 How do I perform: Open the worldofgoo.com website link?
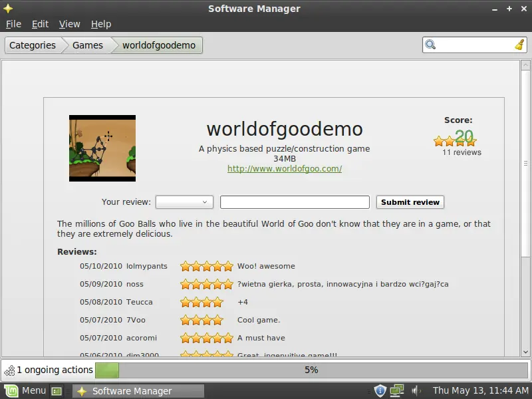pos(285,169)
